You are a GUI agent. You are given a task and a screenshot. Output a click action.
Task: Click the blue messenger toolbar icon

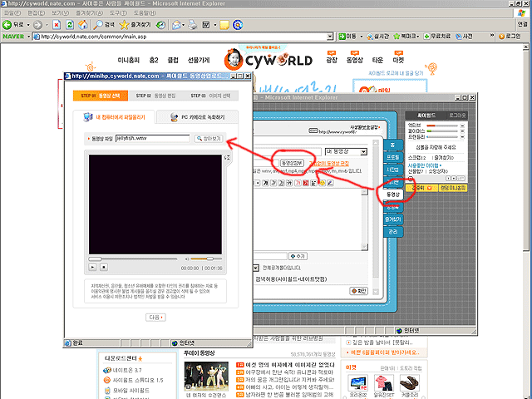[238, 25]
